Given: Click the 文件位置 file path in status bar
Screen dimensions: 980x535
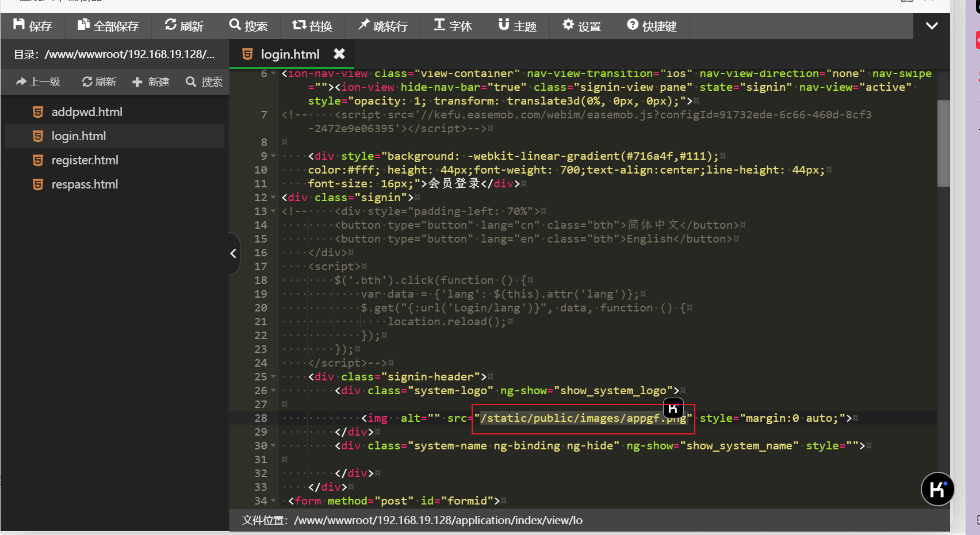Looking at the screenshot, I should tap(412, 521).
